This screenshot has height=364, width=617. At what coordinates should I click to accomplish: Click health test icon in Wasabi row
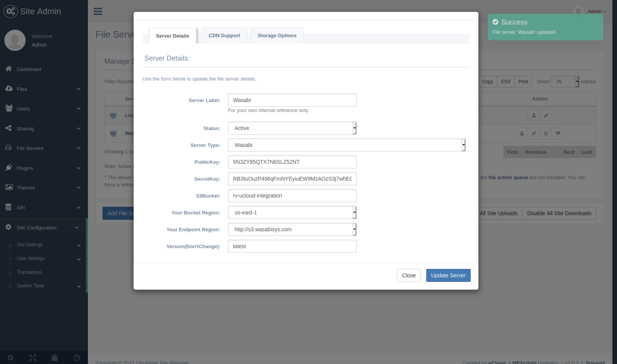pos(558,133)
